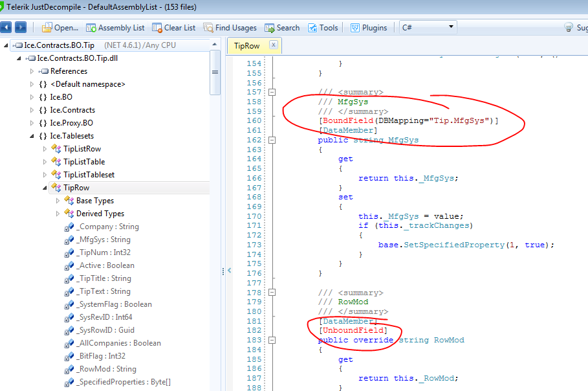Click the Open folder icon
Screen dimensions: 588x391
click(x=47, y=27)
